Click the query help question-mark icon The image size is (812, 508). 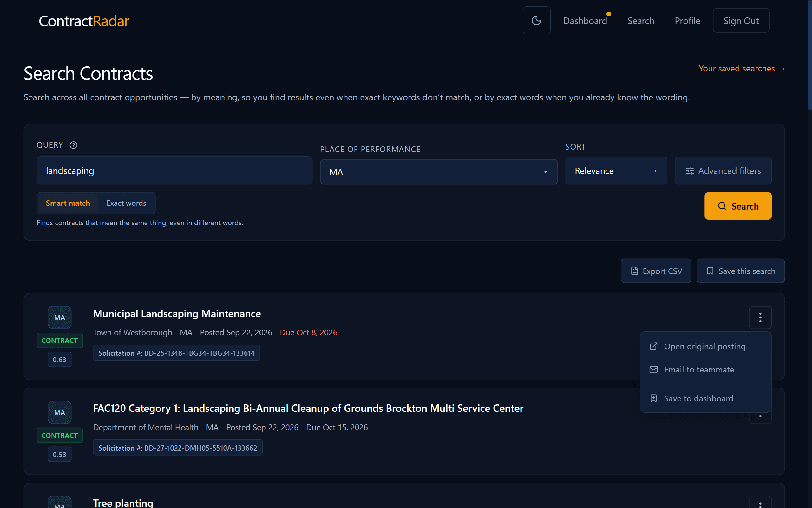(x=74, y=145)
